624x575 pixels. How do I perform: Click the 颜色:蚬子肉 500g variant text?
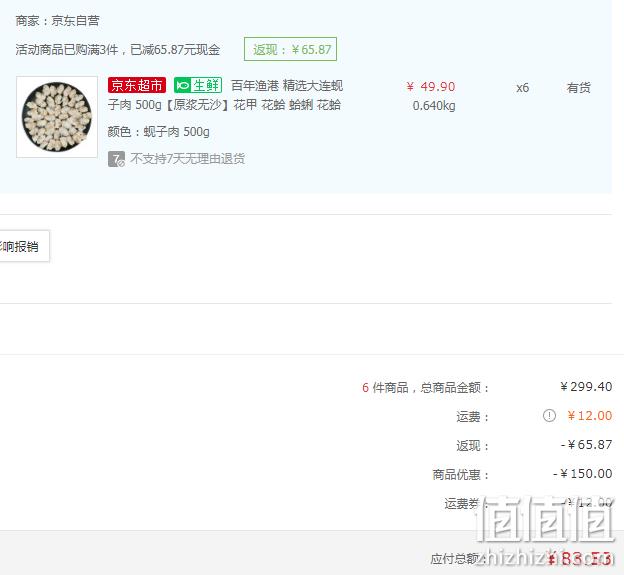click(x=158, y=132)
